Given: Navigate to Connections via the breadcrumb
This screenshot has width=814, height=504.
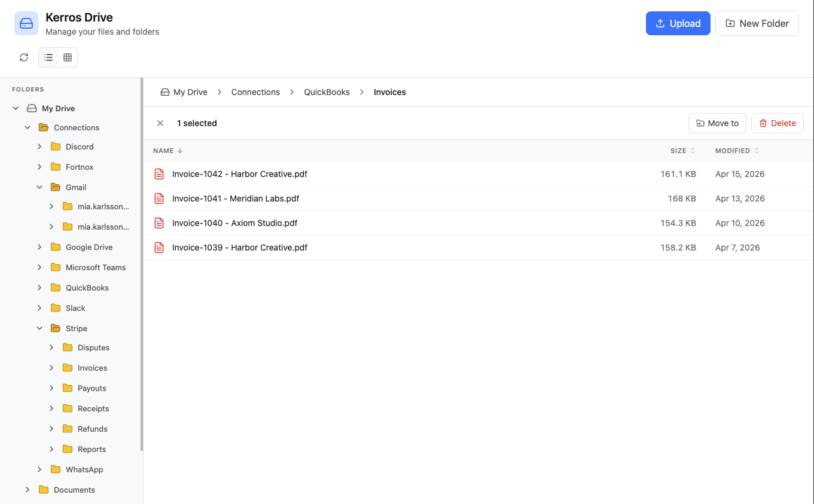Looking at the screenshot, I should tap(255, 91).
